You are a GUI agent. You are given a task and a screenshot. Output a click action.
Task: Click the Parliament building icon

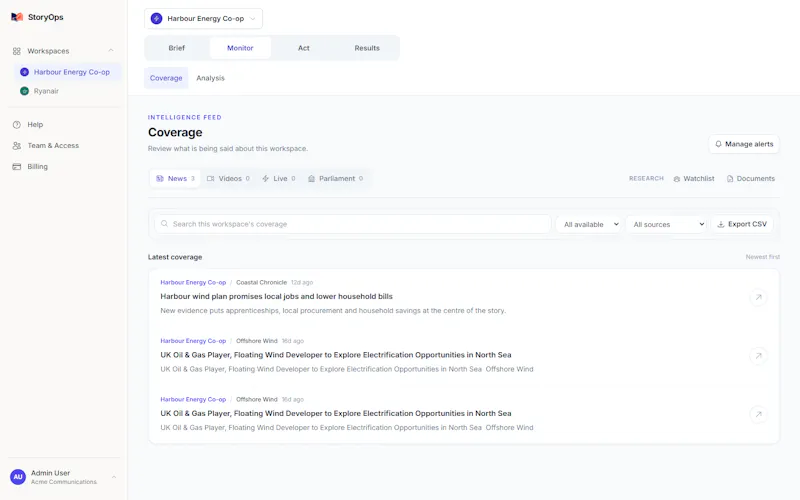[311, 179]
